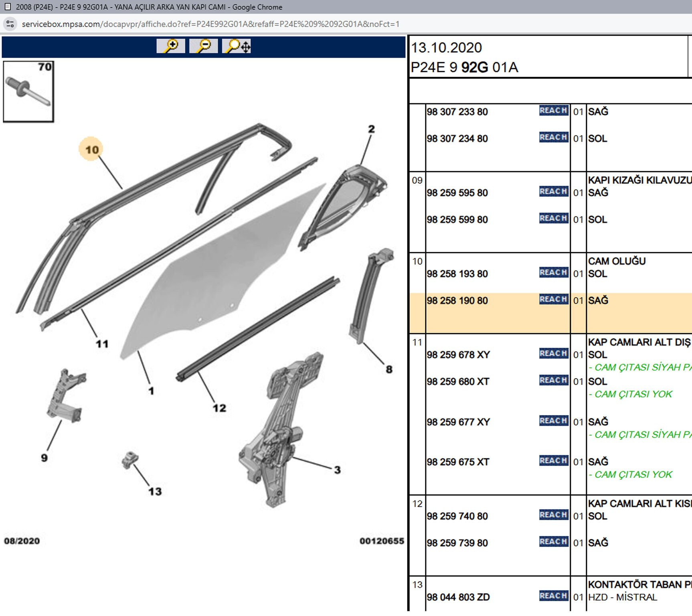Click REACH badge for part 98 259 595 80
This screenshot has width=692, height=616.
tap(553, 192)
